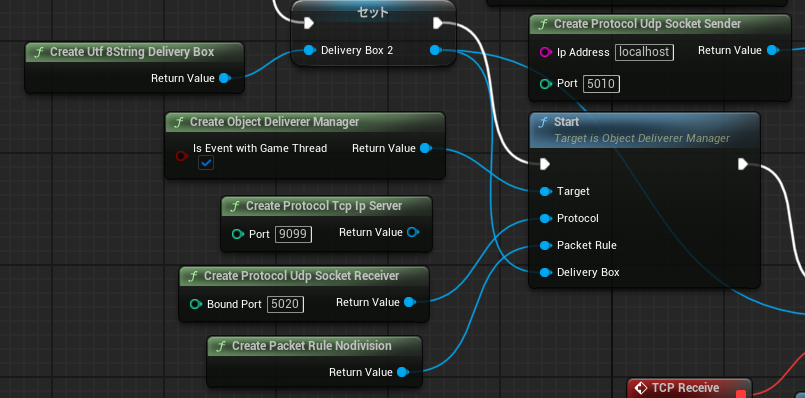Click the Start node's output execution pin

point(742,164)
